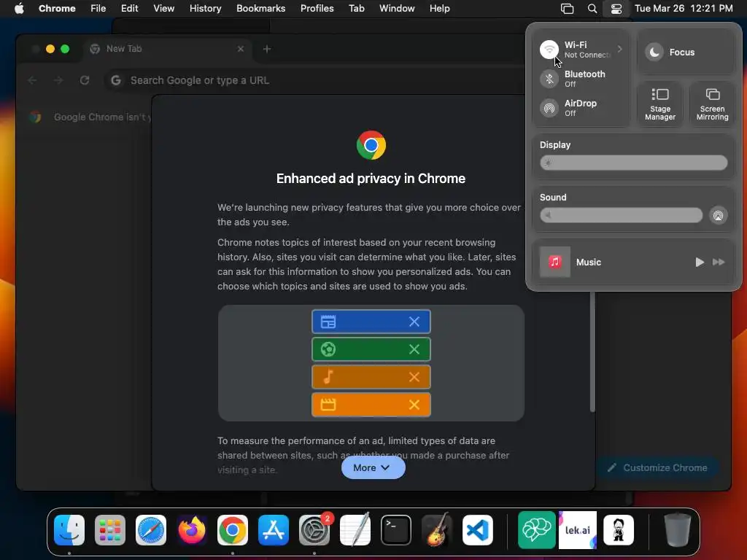The image size is (747, 560).
Task: Open the History menu
Action: click(205, 8)
